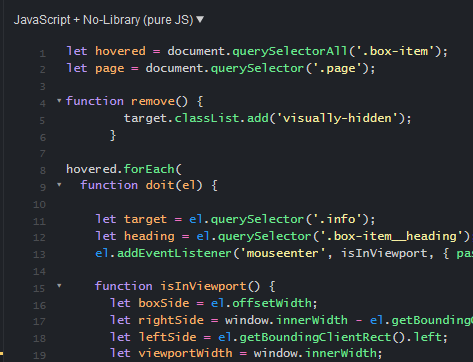
Task: Collapse the isInViewport() function fold arrow on line 15
Action: point(59,285)
